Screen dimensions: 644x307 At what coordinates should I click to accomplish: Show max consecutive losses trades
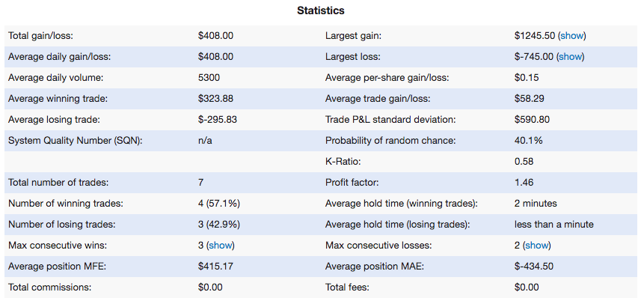pos(537,246)
